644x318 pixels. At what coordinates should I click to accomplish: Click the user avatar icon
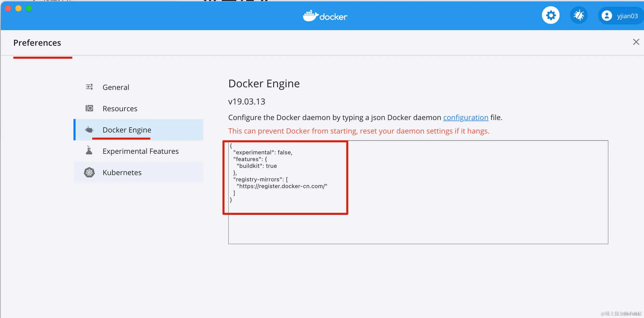(607, 16)
